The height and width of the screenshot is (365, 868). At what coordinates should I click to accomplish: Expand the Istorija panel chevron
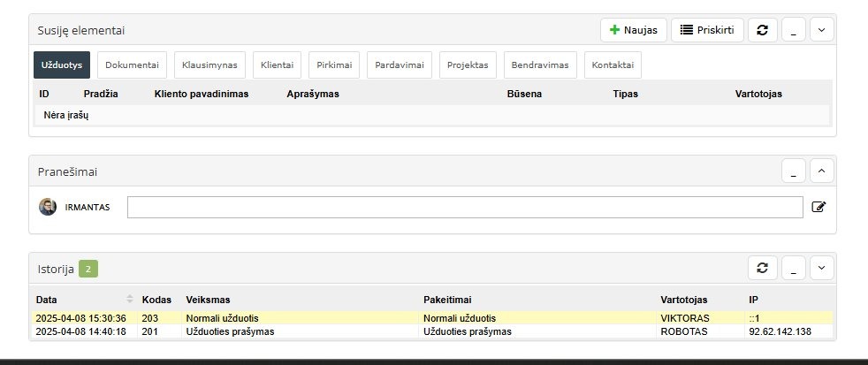pyautogui.click(x=820, y=268)
